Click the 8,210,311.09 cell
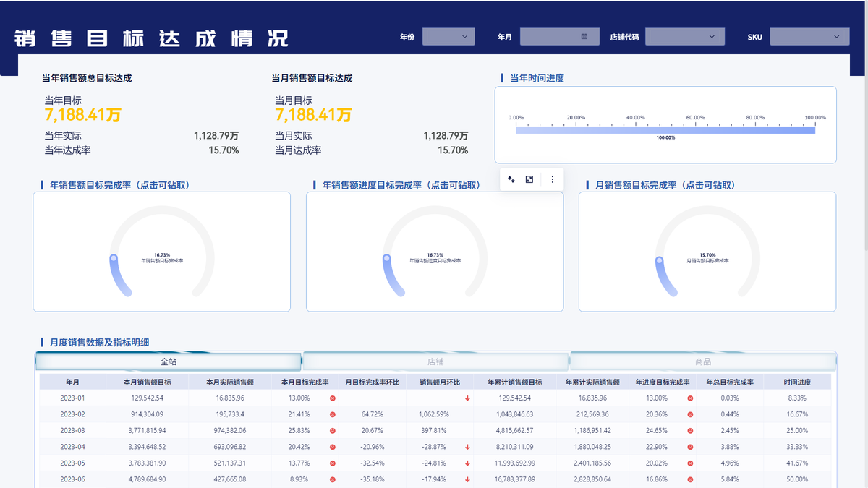The width and height of the screenshot is (868, 488). click(x=514, y=447)
